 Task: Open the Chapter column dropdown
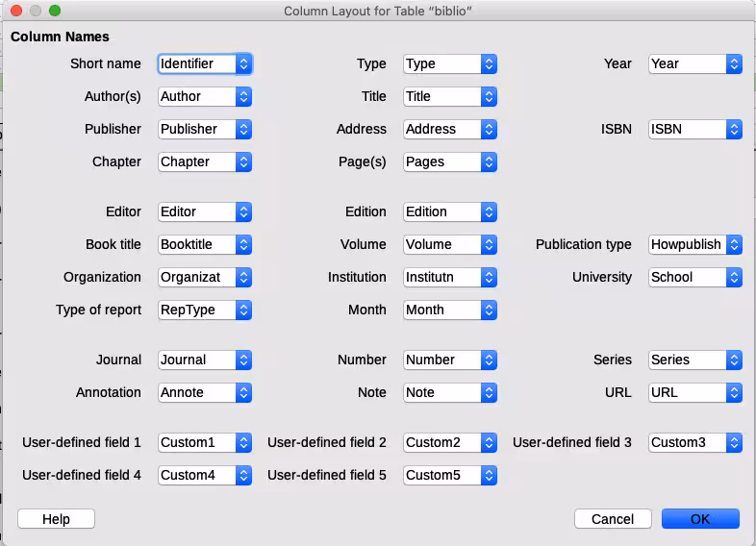click(x=205, y=161)
